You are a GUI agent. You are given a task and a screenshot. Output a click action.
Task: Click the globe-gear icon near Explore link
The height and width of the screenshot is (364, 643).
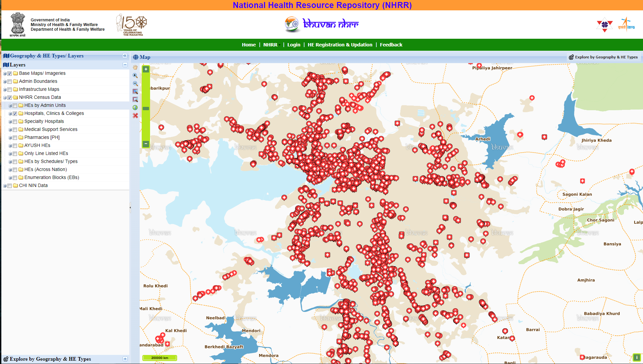point(571,57)
